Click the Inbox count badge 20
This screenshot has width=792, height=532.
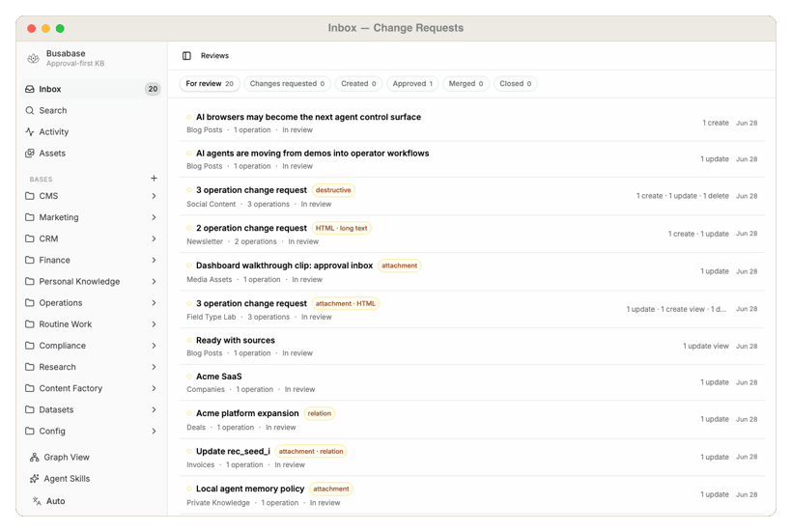click(x=153, y=89)
